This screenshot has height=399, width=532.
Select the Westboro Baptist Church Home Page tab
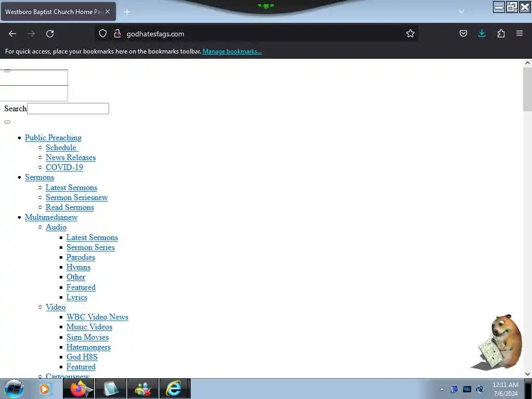click(58, 11)
